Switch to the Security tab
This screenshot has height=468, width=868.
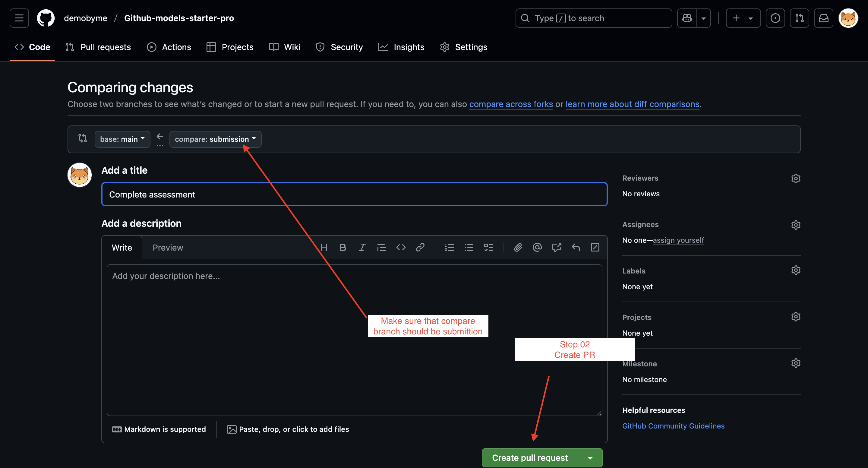(x=339, y=47)
